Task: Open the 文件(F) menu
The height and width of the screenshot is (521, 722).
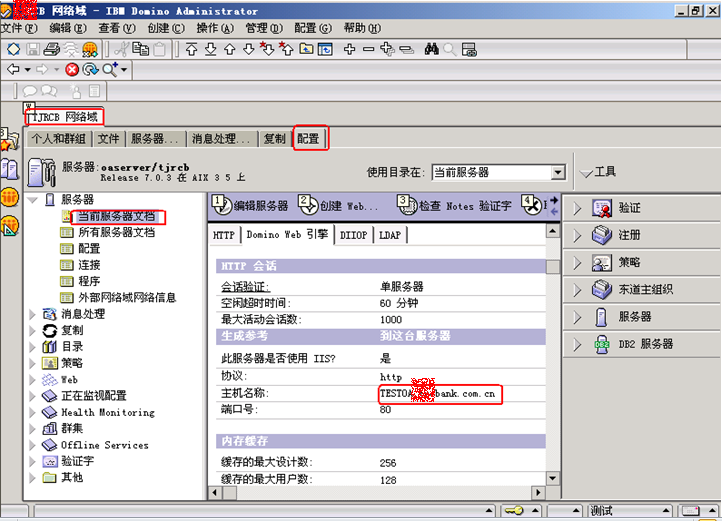Action: 19,28
